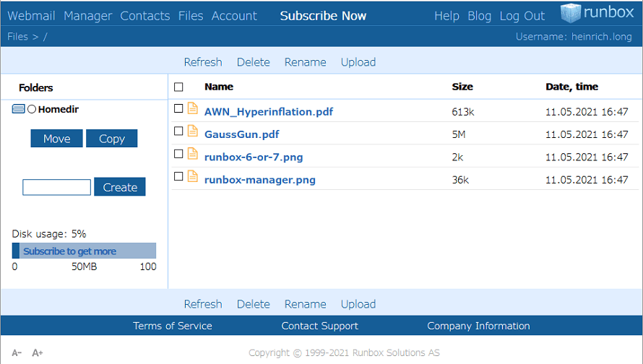Image resolution: width=643 pixels, height=364 pixels.
Task: Click the file icon beside GaussGun.pdf
Action: point(193,131)
